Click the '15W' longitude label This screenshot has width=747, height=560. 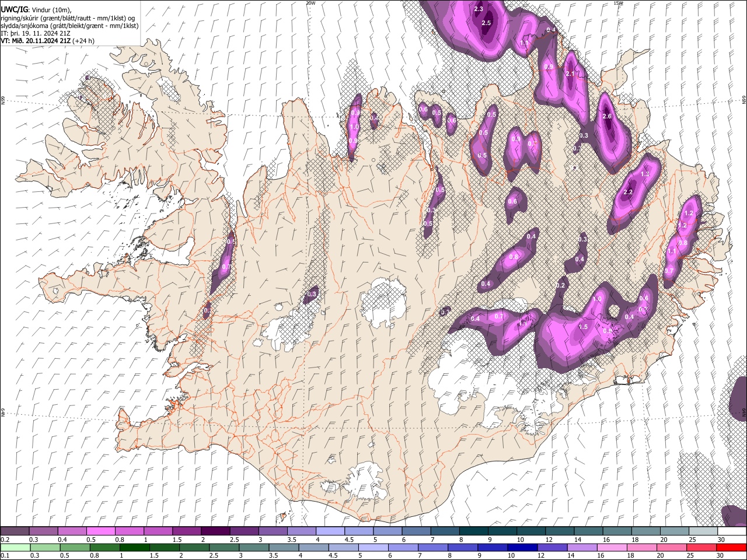click(618, 3)
